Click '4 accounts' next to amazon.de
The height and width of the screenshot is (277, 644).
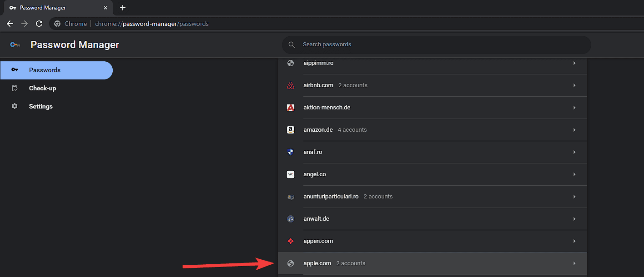coord(352,130)
